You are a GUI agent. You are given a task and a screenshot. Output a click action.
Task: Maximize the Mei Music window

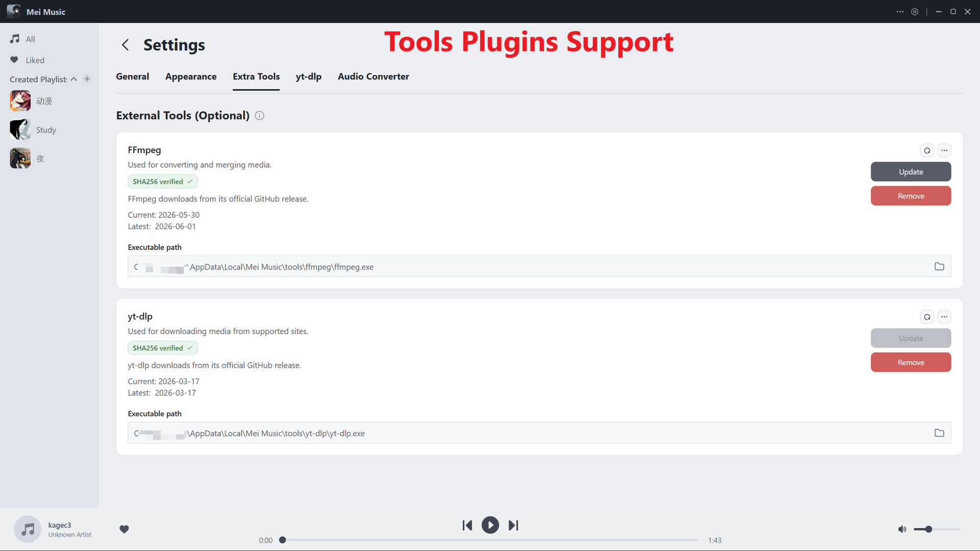tap(953, 11)
